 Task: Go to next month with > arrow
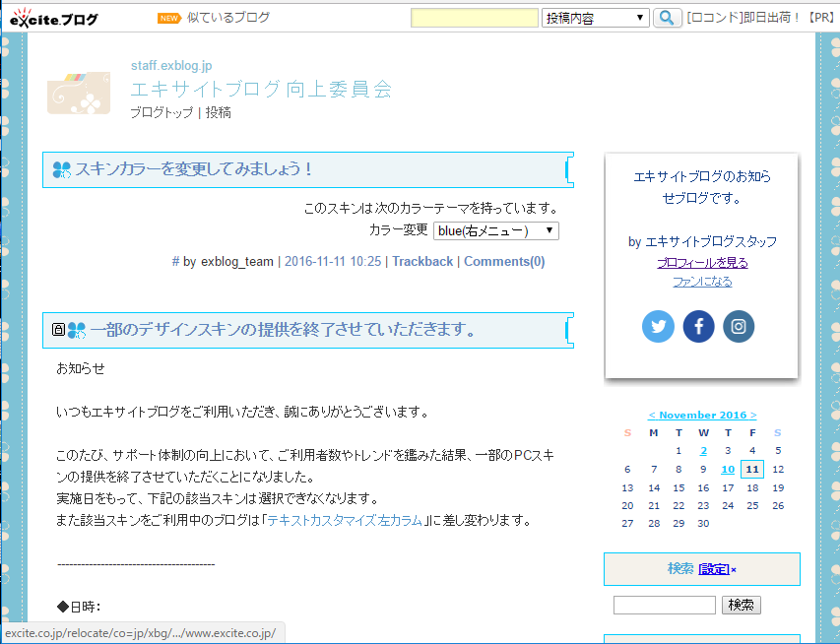coord(753,416)
